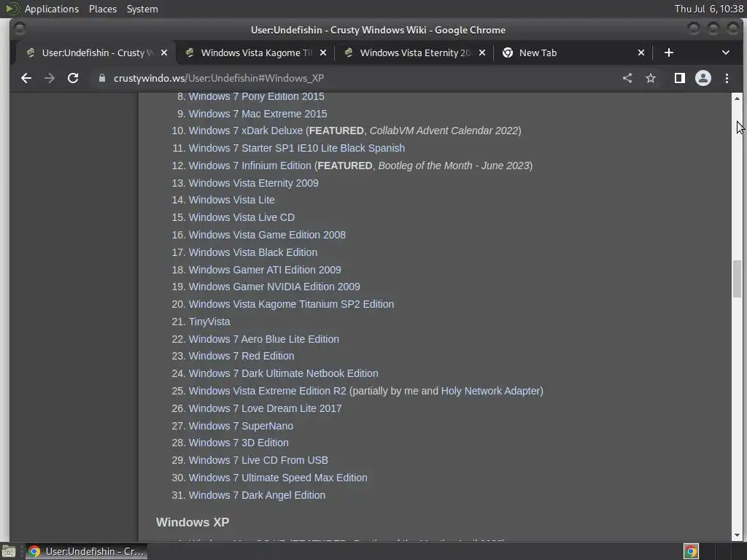This screenshot has width=747, height=560.
Task: Expand the tab search dropdown arrow
Action: point(726,52)
